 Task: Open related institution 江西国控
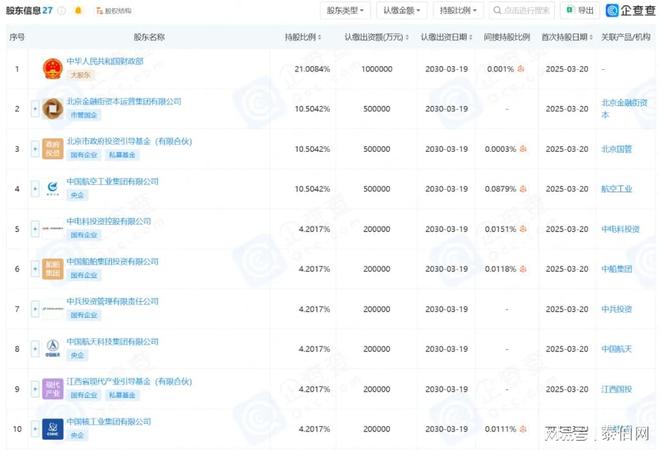[617, 389]
